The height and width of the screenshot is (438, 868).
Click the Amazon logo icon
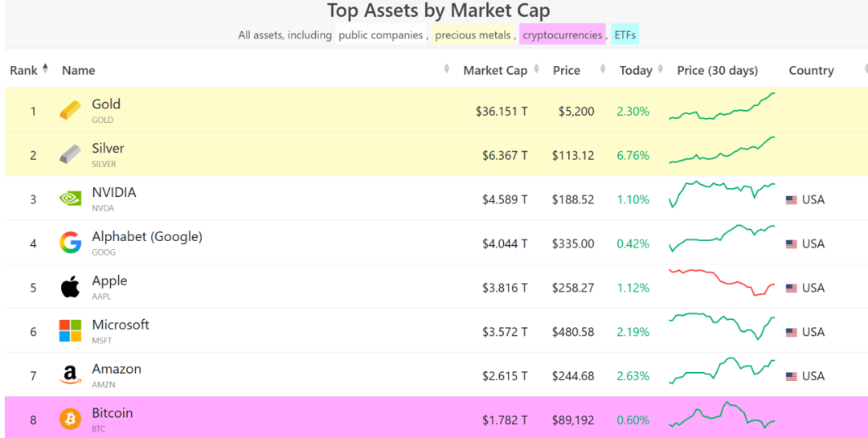(70, 375)
